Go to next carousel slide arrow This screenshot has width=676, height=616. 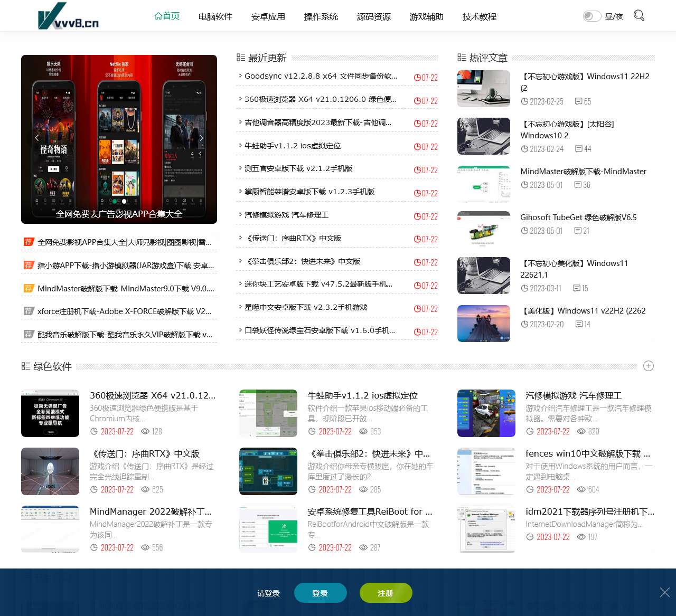tap(201, 138)
